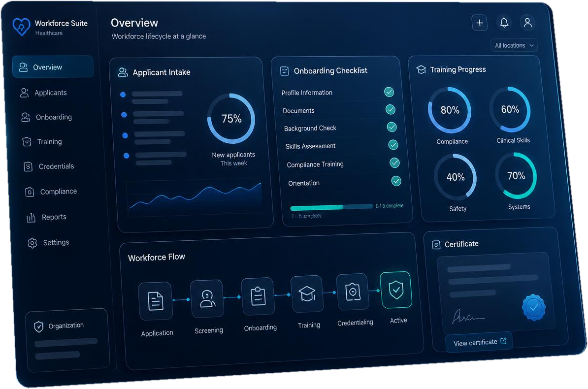Click the Compliance 80% progress ring

[x=449, y=110]
